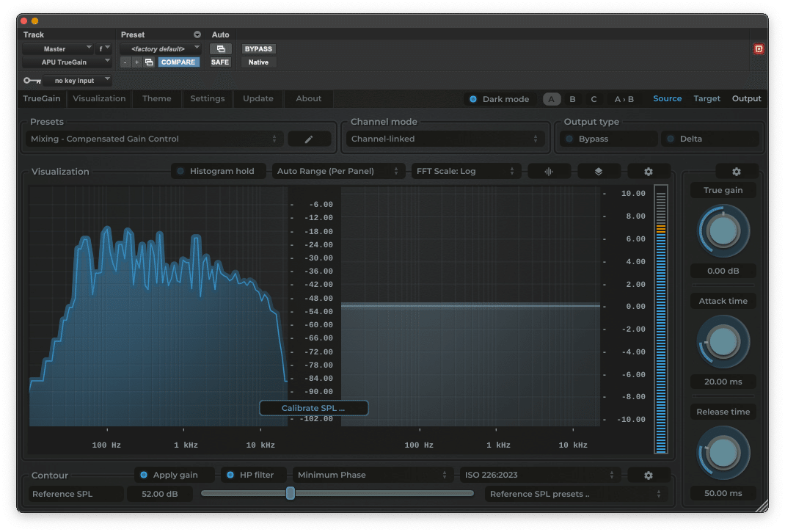
Task: Click the Calibrate SPL button
Action: (x=313, y=408)
